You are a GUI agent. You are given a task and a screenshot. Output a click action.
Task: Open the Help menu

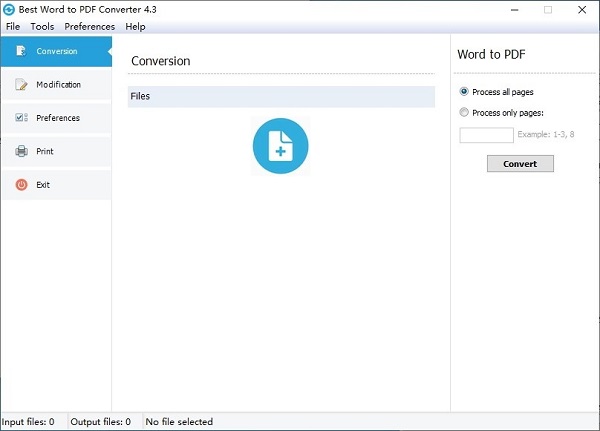pos(135,26)
